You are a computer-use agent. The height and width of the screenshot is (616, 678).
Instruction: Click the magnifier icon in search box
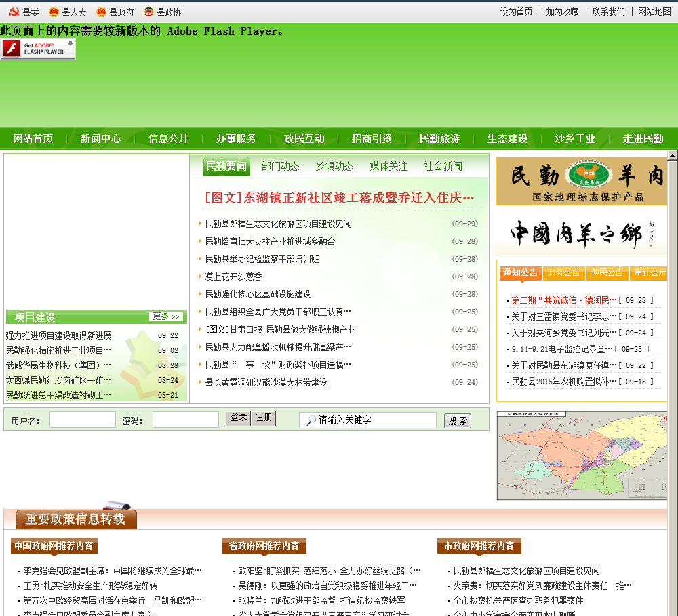point(311,421)
